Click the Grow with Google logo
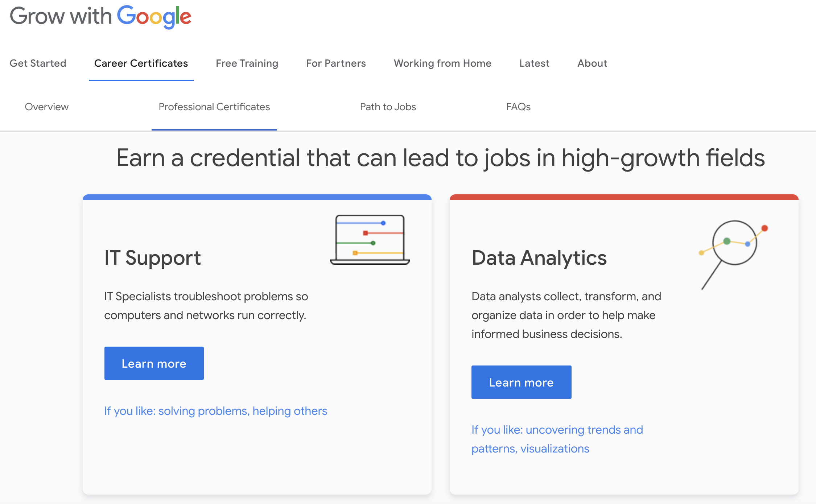 point(100,17)
